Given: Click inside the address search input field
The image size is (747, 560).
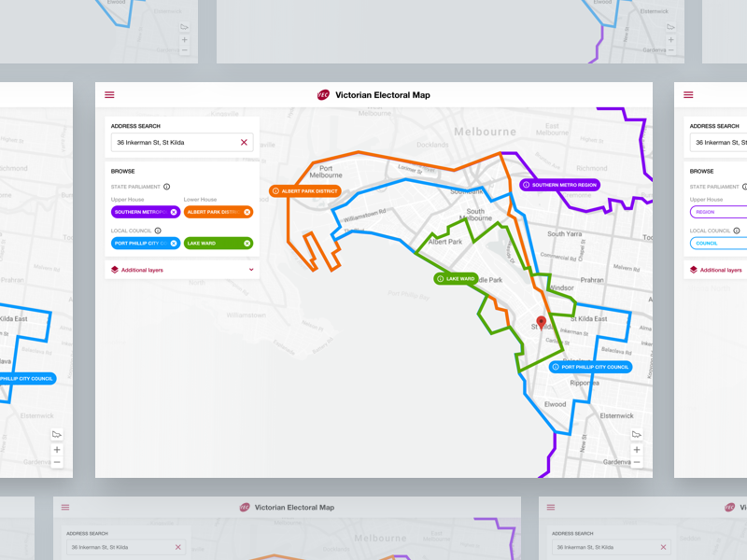Looking at the screenshot, I should coord(168,142).
